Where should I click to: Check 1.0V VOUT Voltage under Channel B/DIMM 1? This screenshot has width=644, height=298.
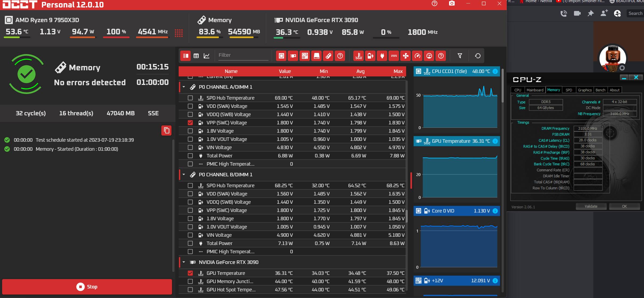point(190,227)
